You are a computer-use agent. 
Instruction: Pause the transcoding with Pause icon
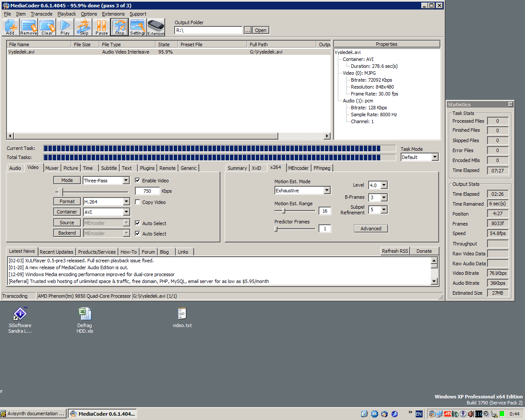coord(102,27)
